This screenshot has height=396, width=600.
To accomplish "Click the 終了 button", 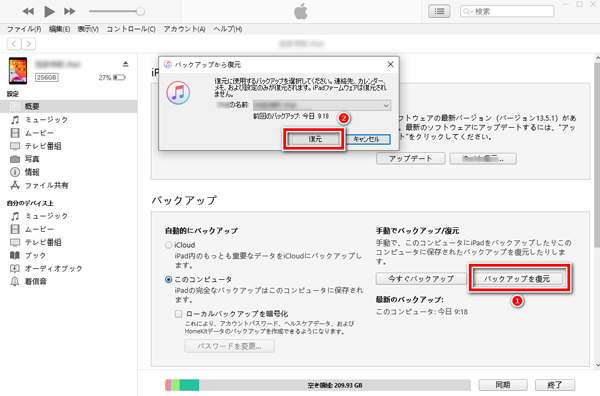I will coord(555,385).
